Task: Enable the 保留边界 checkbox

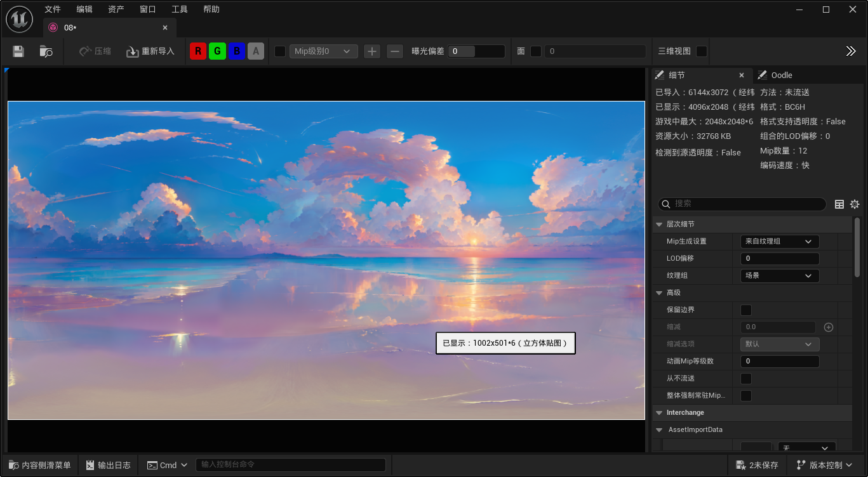Action: (x=746, y=310)
